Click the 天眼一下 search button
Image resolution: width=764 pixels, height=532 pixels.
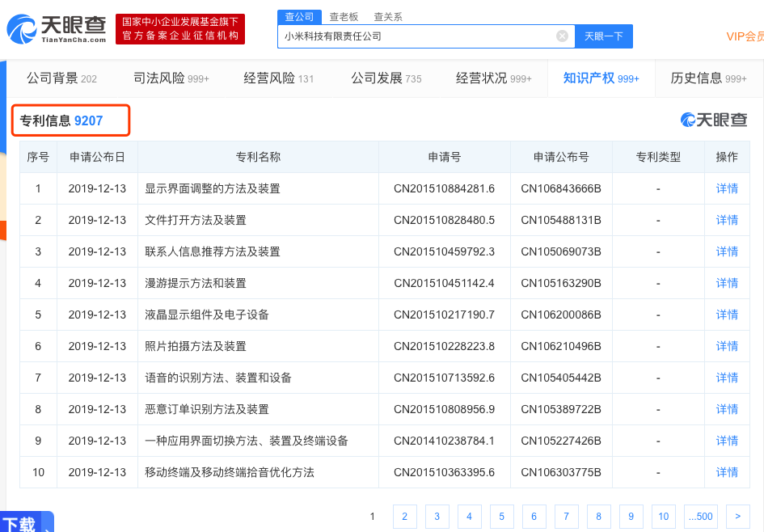click(604, 36)
